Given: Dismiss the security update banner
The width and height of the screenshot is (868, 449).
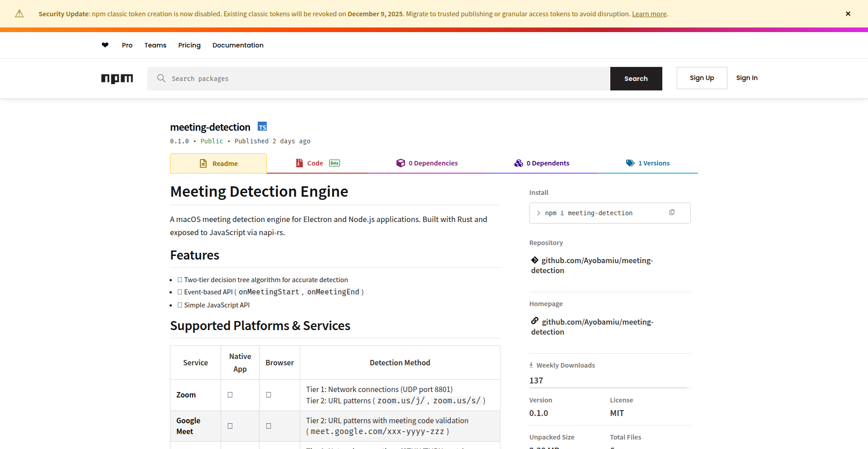Looking at the screenshot, I should (848, 14).
